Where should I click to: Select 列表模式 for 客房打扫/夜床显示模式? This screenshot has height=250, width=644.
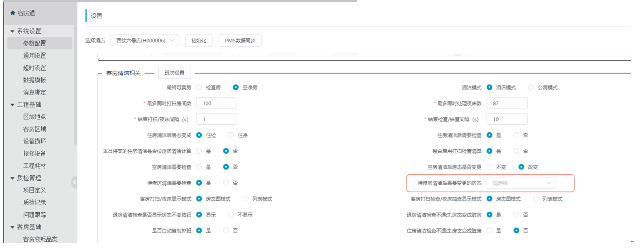[x=246, y=199]
